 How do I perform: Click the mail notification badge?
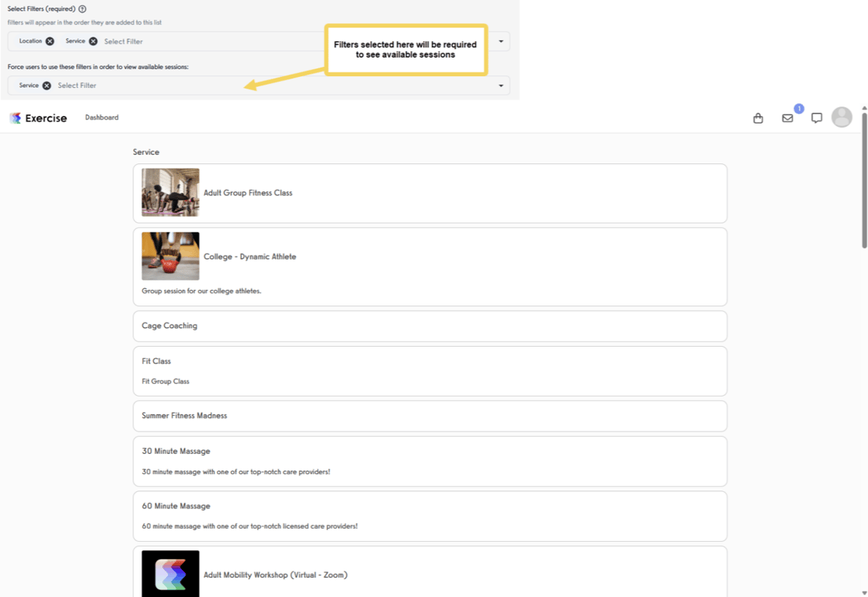(x=799, y=109)
